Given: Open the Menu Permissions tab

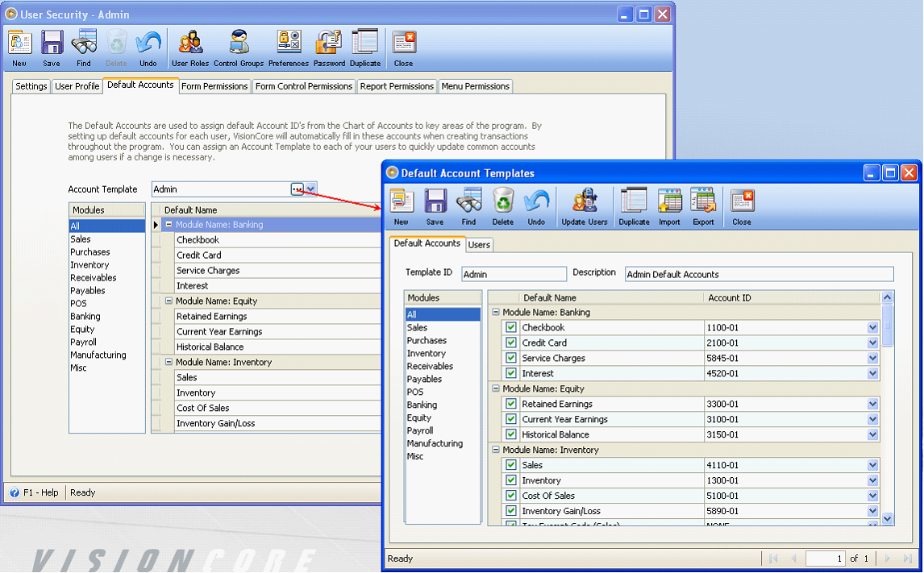Looking at the screenshot, I should [476, 86].
